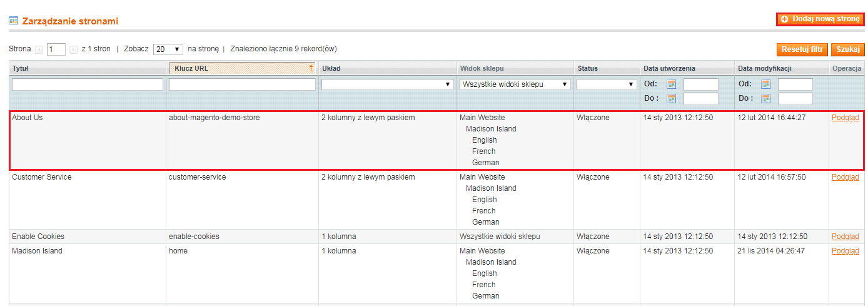Open calendar for creation date 'Do' field
This screenshot has width=868, height=306.
(x=672, y=99)
